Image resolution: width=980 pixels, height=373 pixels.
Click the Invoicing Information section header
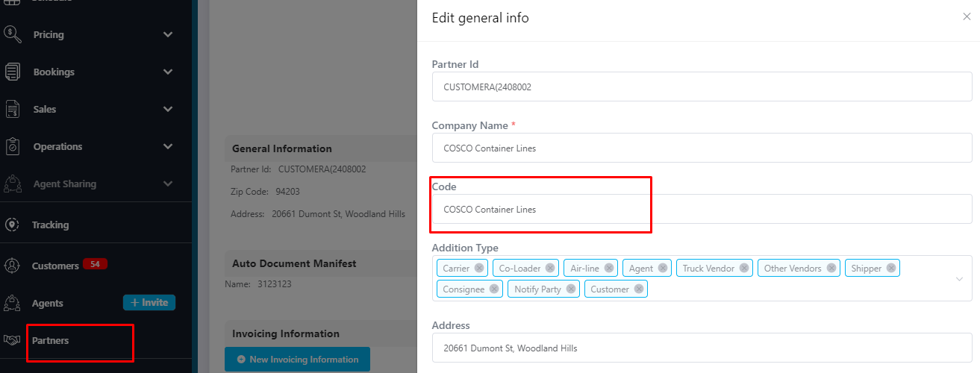click(286, 333)
